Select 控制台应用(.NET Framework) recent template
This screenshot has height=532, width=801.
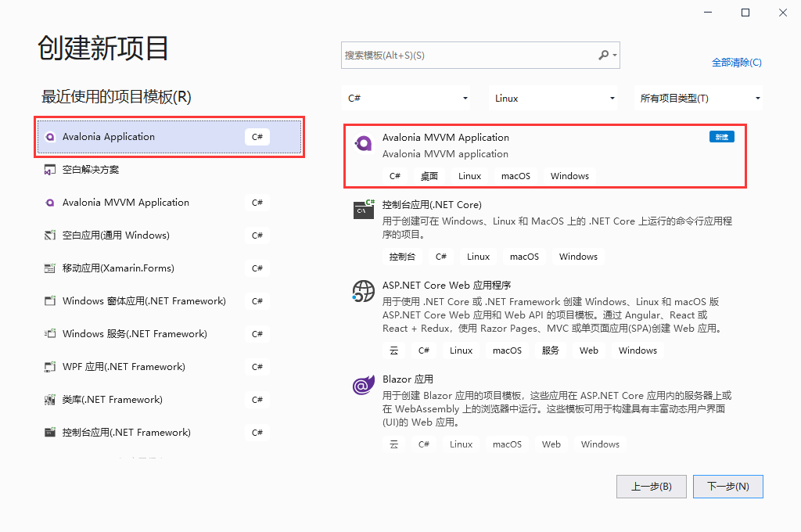click(169, 433)
